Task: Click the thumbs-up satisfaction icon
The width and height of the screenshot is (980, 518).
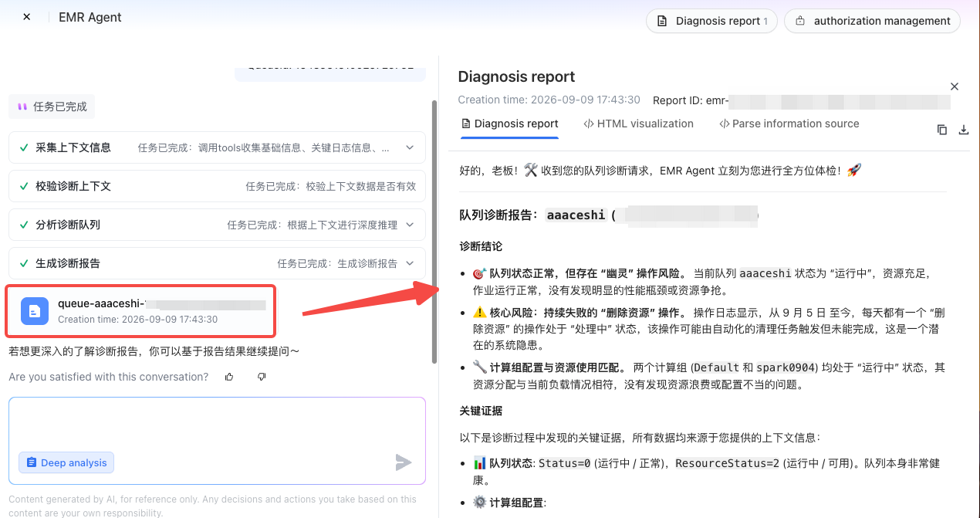Action: (229, 377)
